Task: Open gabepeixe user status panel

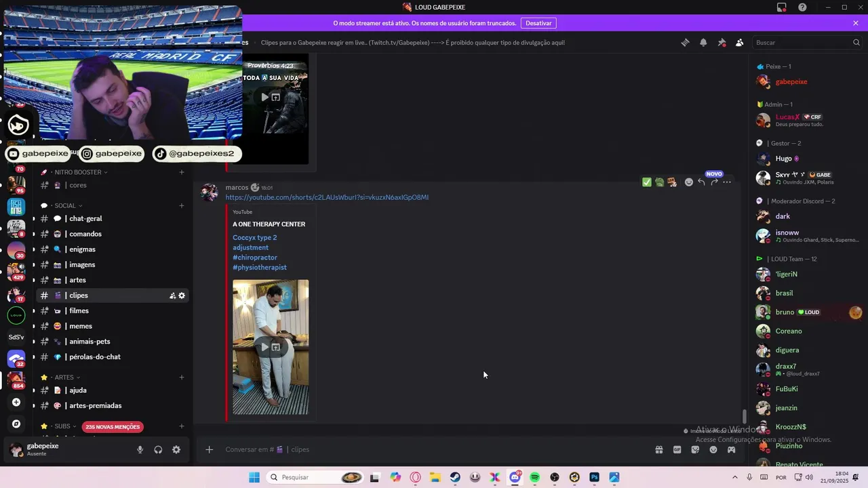Action: pyautogui.click(x=42, y=449)
